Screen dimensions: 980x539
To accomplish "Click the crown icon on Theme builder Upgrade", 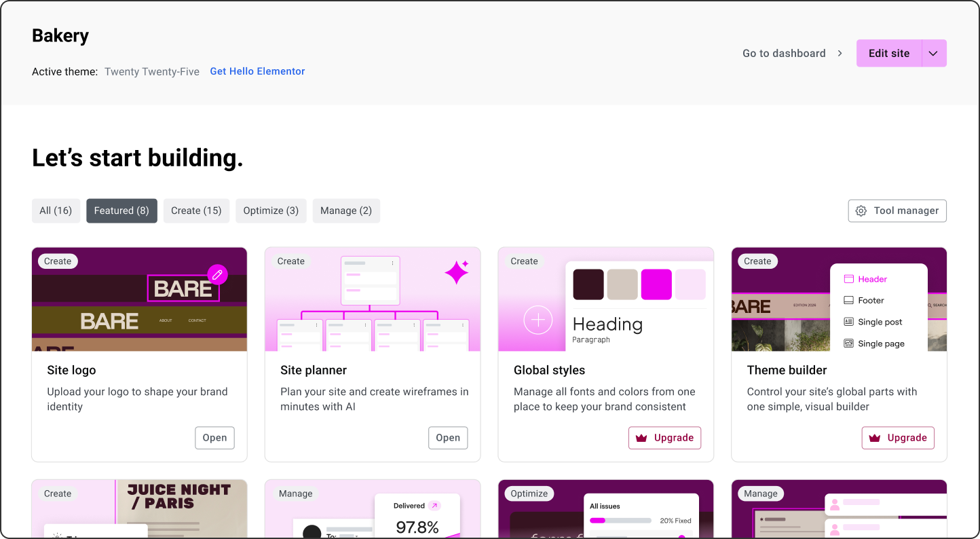I will [875, 438].
